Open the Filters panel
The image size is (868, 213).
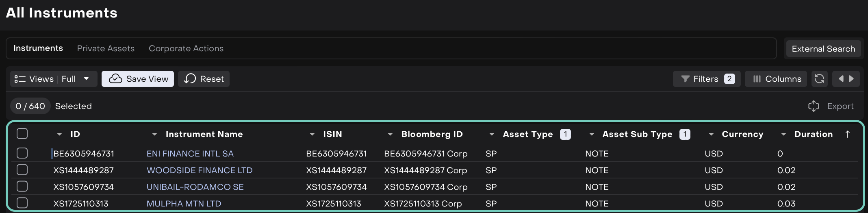(707, 79)
